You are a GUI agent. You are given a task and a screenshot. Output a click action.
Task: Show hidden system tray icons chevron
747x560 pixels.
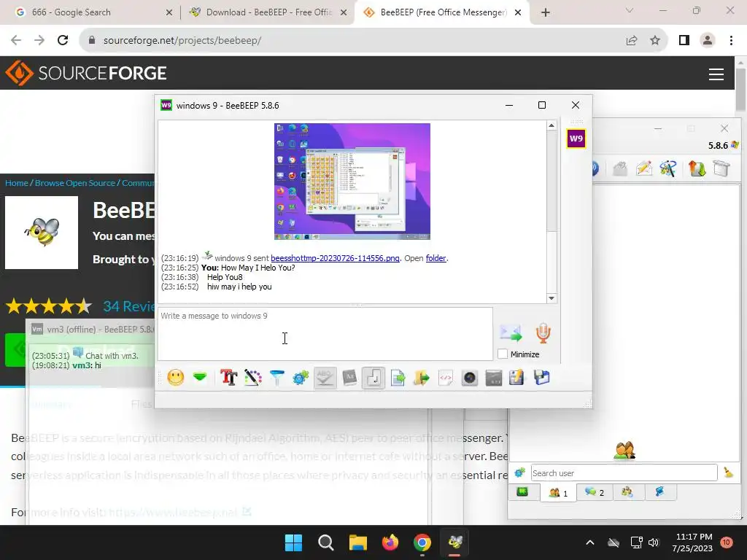589,542
